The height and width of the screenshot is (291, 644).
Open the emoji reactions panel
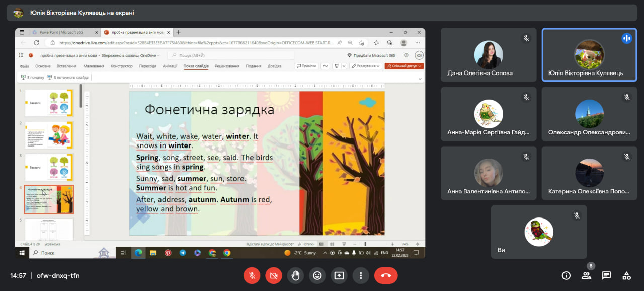[317, 275]
